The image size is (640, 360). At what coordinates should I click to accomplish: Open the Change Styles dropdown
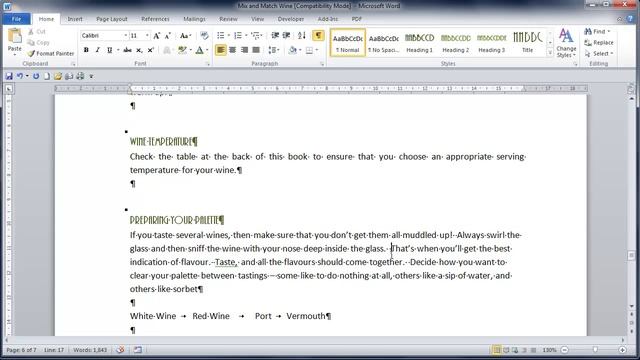point(566,43)
